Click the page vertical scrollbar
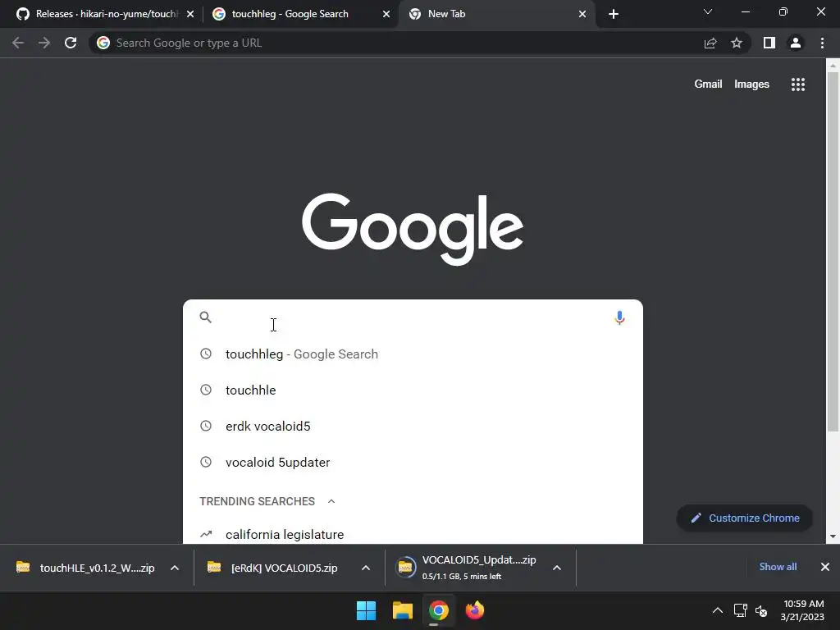The image size is (840, 630). (x=833, y=252)
